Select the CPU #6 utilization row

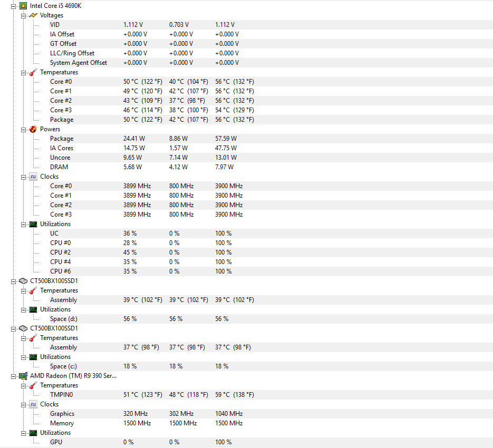(270, 271)
